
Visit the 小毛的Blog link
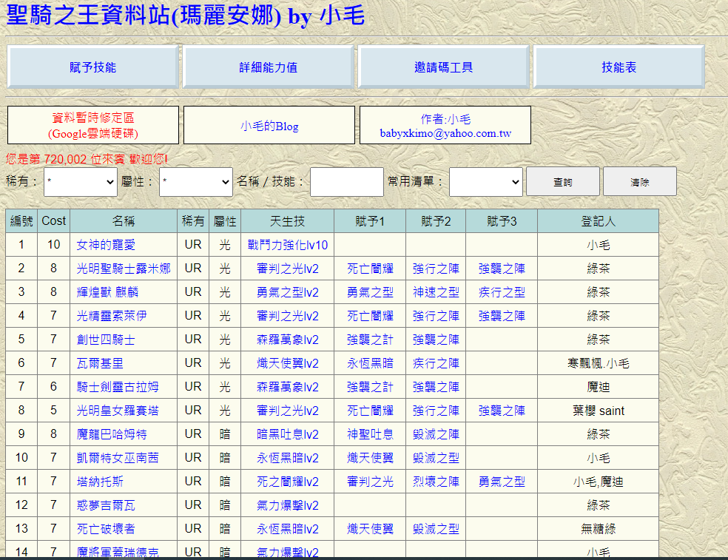269,126
